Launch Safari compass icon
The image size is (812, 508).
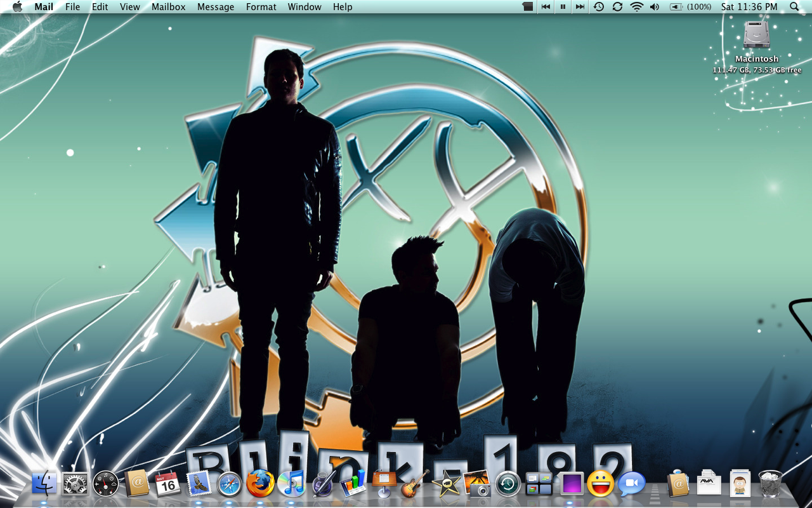pos(229,484)
